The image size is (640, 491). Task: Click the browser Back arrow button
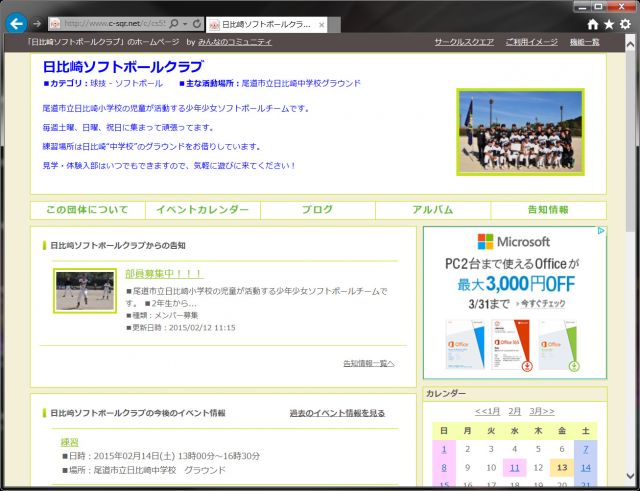[16, 23]
